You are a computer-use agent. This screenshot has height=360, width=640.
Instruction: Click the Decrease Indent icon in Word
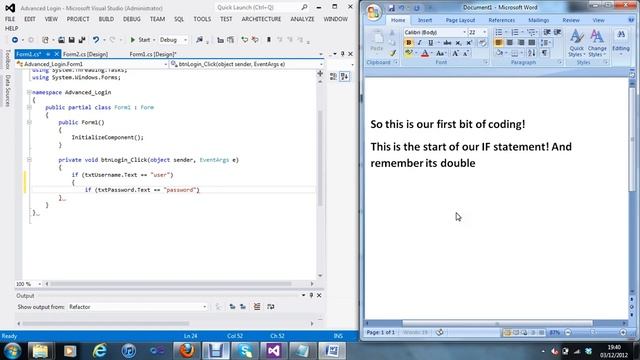[x=547, y=32]
